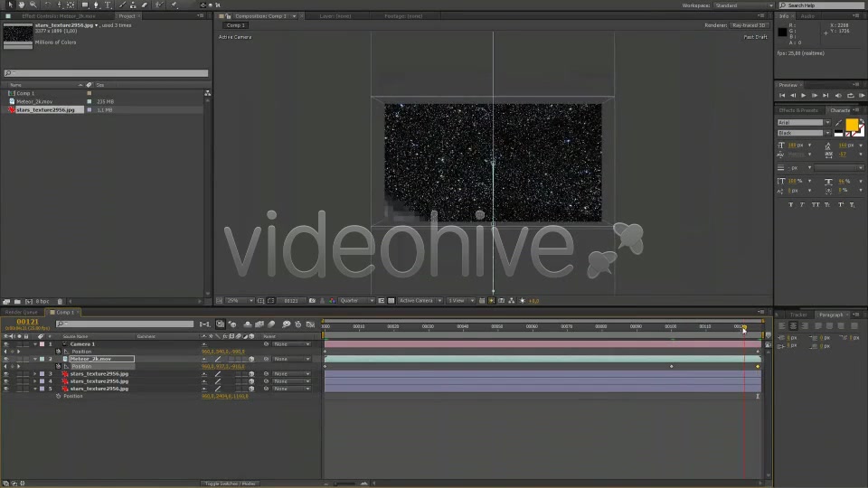Toggle 3D layer switch for layer 3
This screenshot has width=868, height=488.
click(x=251, y=374)
